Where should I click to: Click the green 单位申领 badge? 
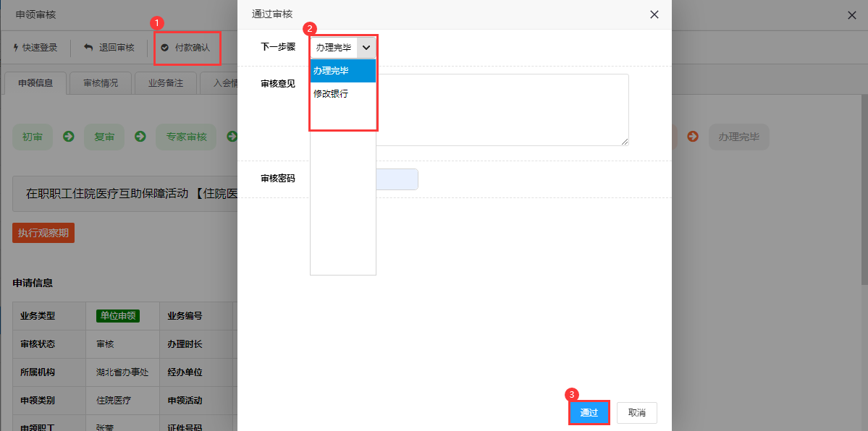tap(118, 316)
